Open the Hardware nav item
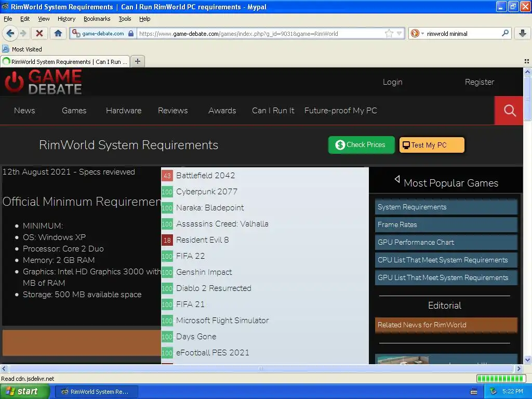Screen dimensions: 532x399 pyautogui.click(x=124, y=111)
